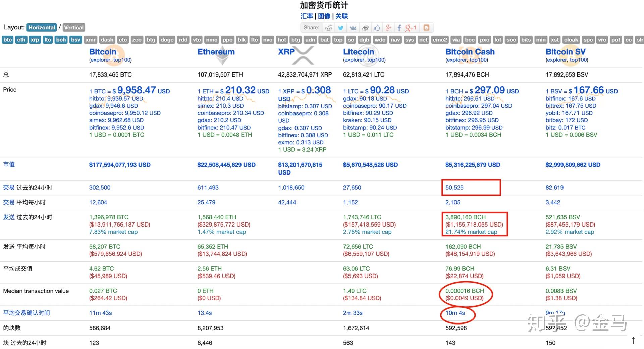This screenshot has height=349, width=644.
Task: Click coinbasepro: 9,950.12 USD Bitcoin quote
Action: pyautogui.click(x=125, y=113)
